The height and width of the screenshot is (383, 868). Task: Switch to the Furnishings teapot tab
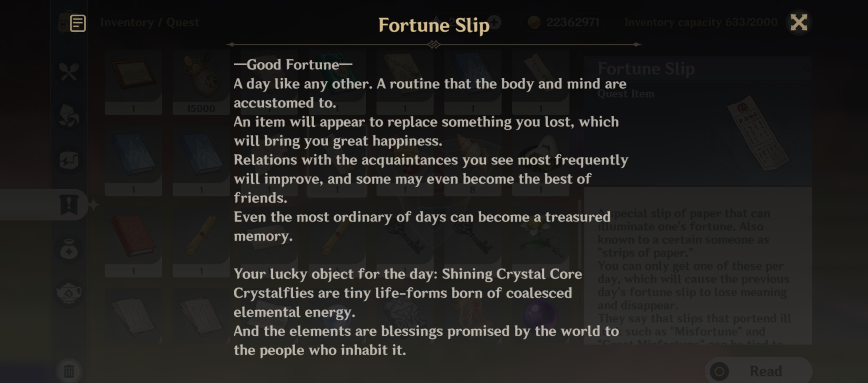coord(69,294)
